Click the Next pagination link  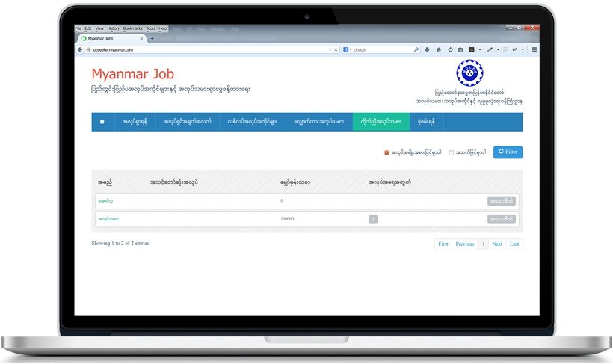pyautogui.click(x=497, y=244)
